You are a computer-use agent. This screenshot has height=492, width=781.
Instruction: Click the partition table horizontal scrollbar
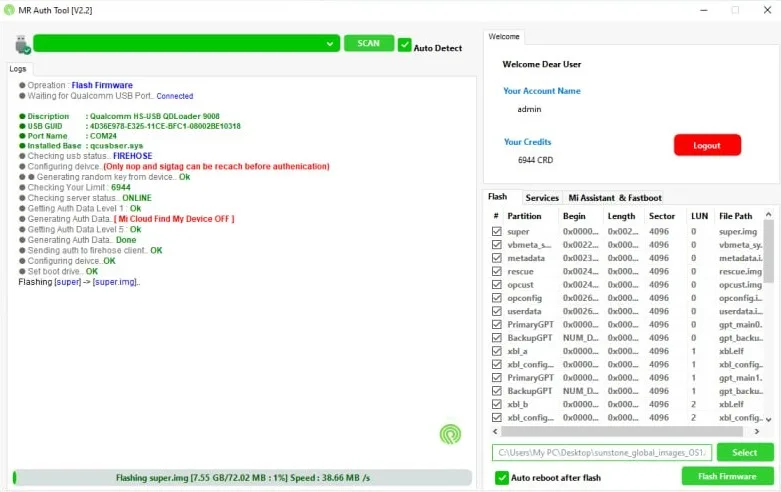tap(622, 431)
